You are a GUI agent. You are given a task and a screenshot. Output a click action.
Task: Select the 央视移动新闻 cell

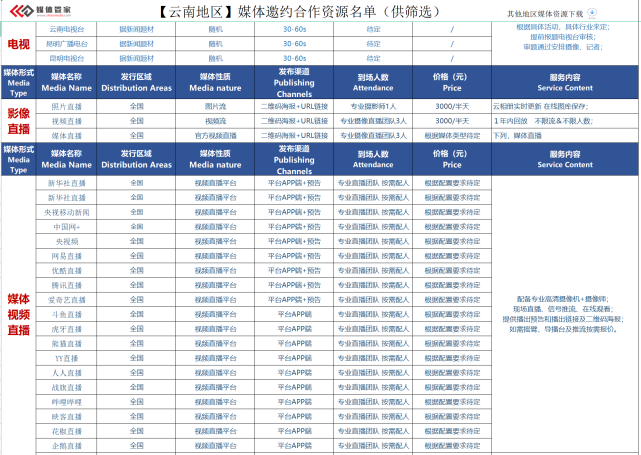66,212
